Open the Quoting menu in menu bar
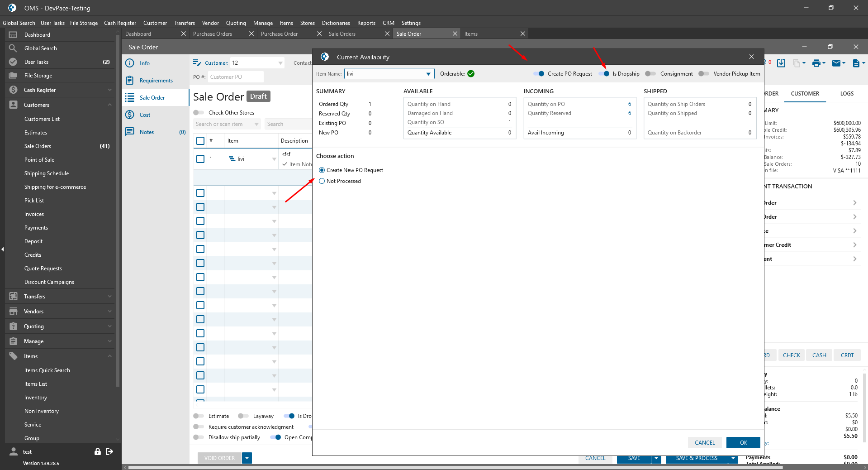The image size is (868, 470). tap(236, 23)
